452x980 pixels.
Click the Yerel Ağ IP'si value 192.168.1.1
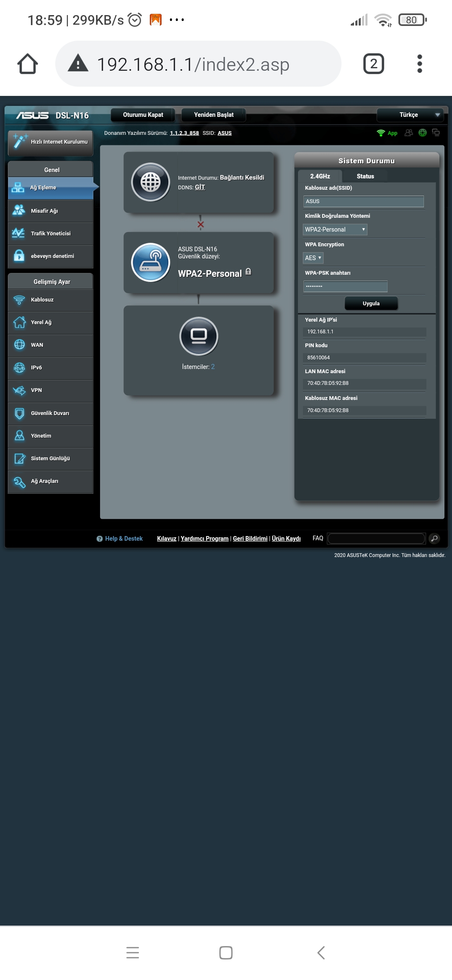click(321, 332)
